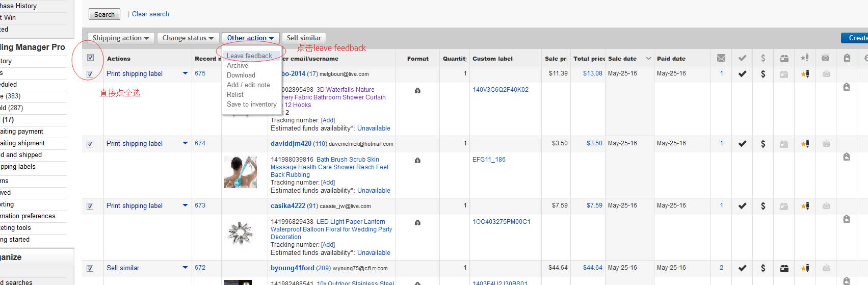The image size is (868, 285).
Task: Click checkout checkmark icon for record 675
Action: (x=742, y=74)
